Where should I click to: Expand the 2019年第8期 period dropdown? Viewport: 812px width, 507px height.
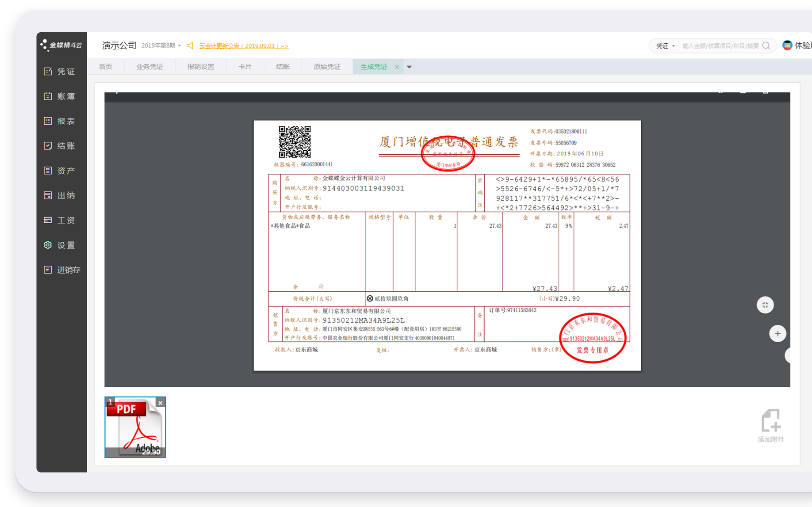click(161, 46)
